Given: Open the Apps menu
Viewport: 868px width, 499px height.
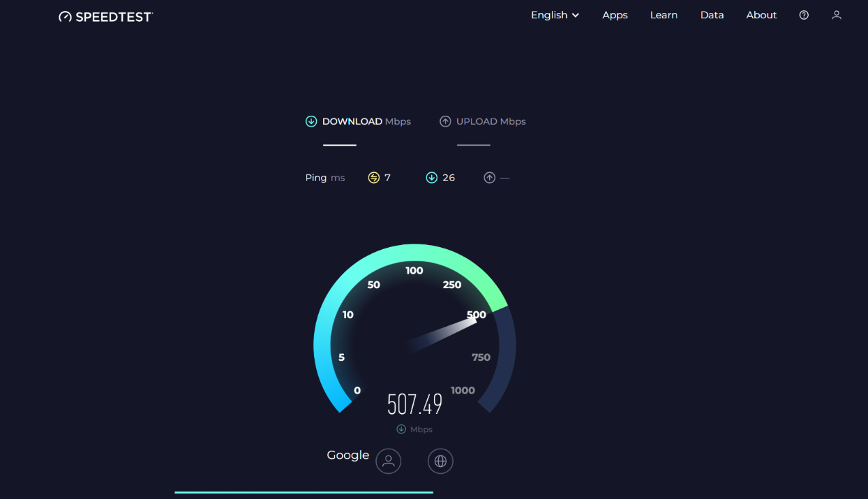Looking at the screenshot, I should pos(615,15).
